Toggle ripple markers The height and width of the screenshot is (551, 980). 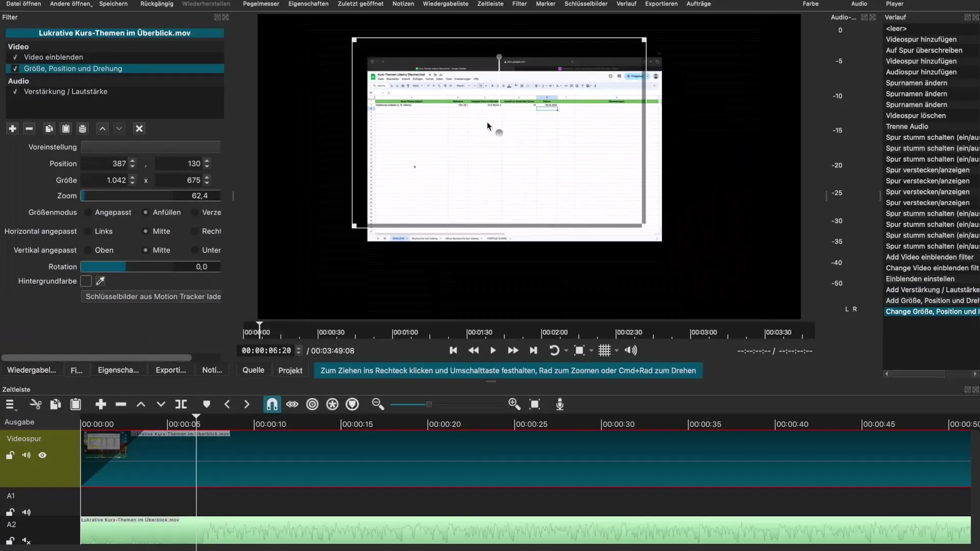[x=352, y=405]
